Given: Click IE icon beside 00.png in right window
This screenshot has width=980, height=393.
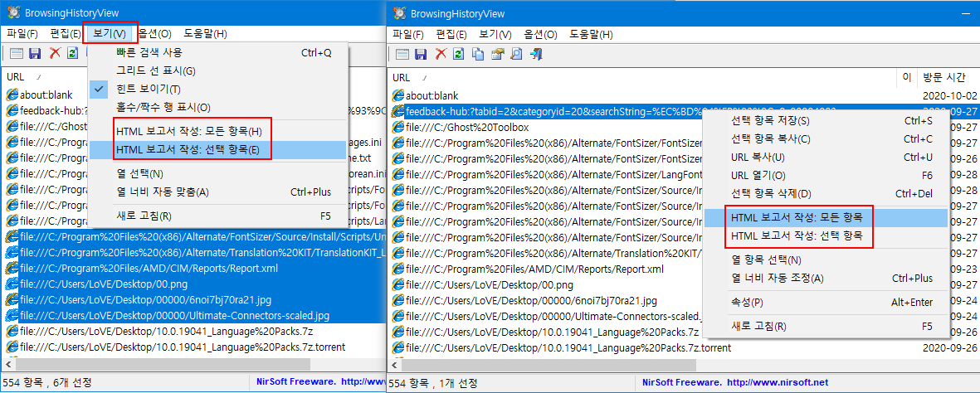Looking at the screenshot, I should (398, 285).
